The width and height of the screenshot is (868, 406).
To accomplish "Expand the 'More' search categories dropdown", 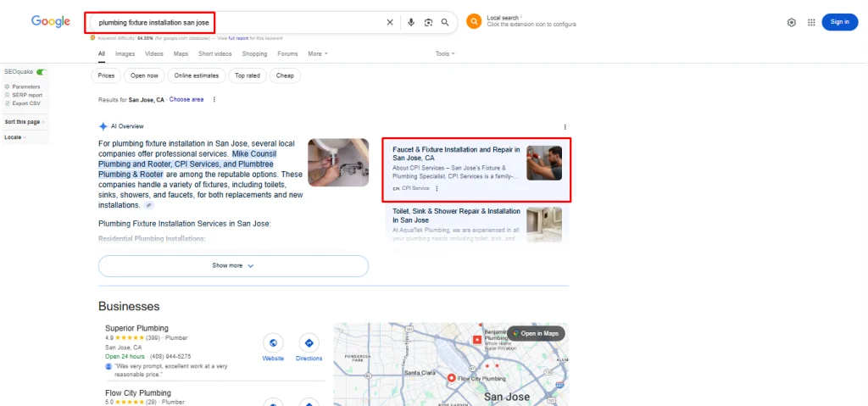I will [317, 53].
